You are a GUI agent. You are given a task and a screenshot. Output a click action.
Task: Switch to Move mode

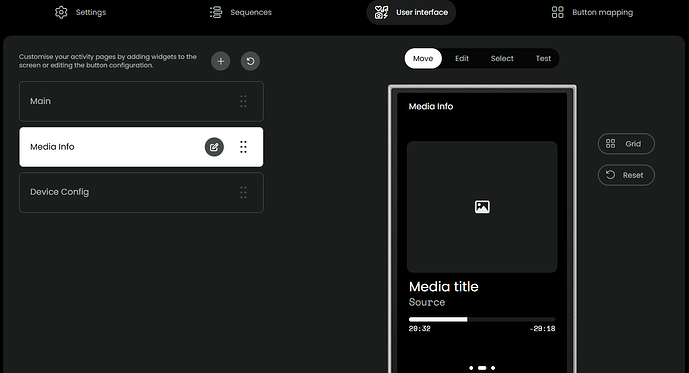coord(423,58)
